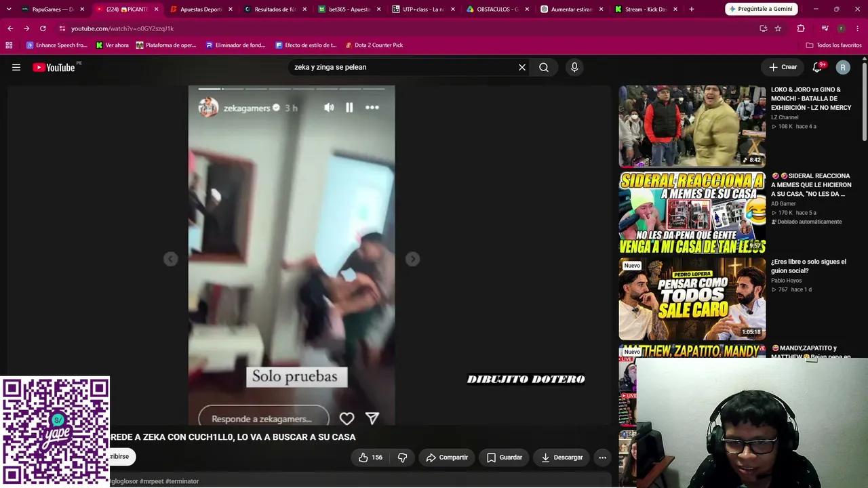This screenshot has height=488, width=868.
Task: Open more actions menu beside Descargar
Action: (x=602, y=457)
